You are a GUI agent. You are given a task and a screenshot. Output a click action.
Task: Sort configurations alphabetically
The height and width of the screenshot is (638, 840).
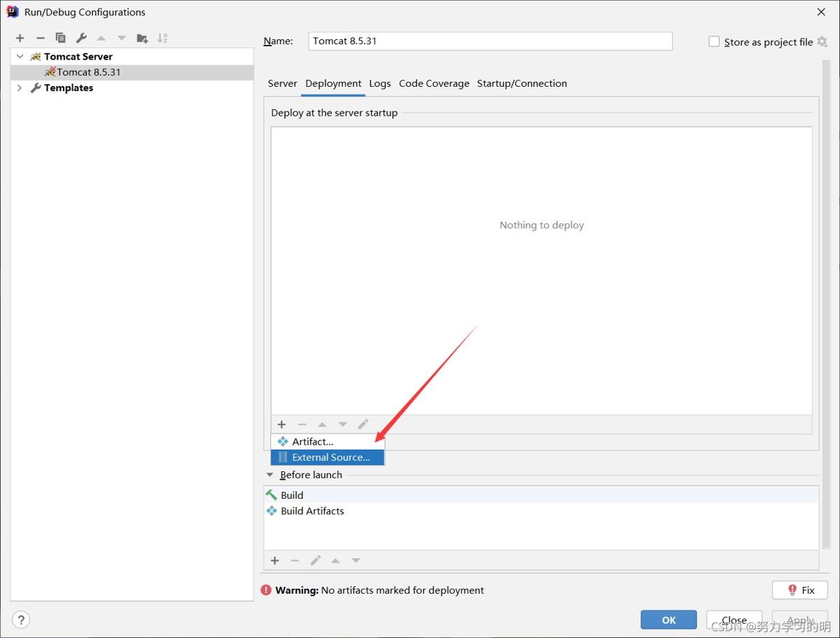(x=162, y=38)
